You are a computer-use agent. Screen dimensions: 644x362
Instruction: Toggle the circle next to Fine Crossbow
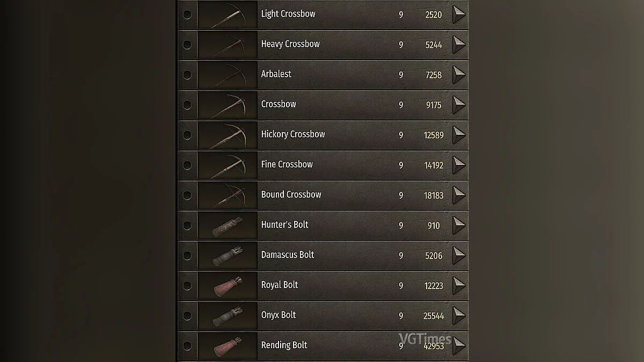coord(187,165)
